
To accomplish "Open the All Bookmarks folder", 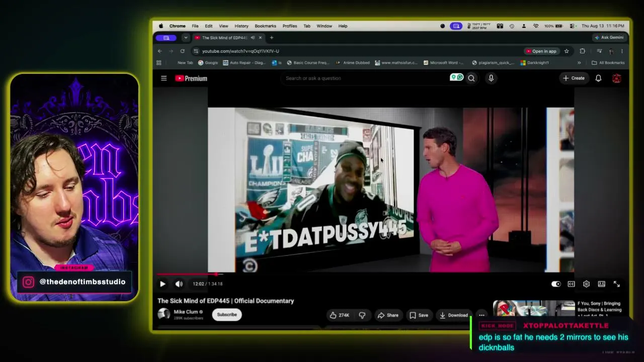I will tap(608, 63).
